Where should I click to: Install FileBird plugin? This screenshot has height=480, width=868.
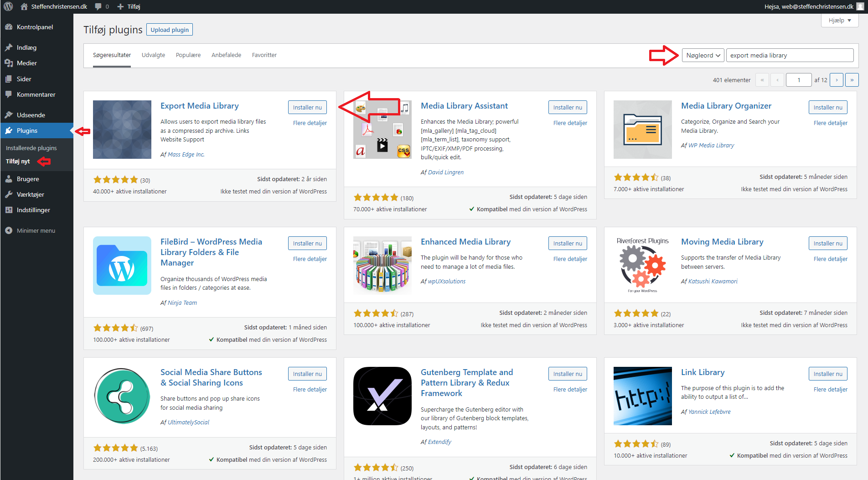tap(307, 243)
